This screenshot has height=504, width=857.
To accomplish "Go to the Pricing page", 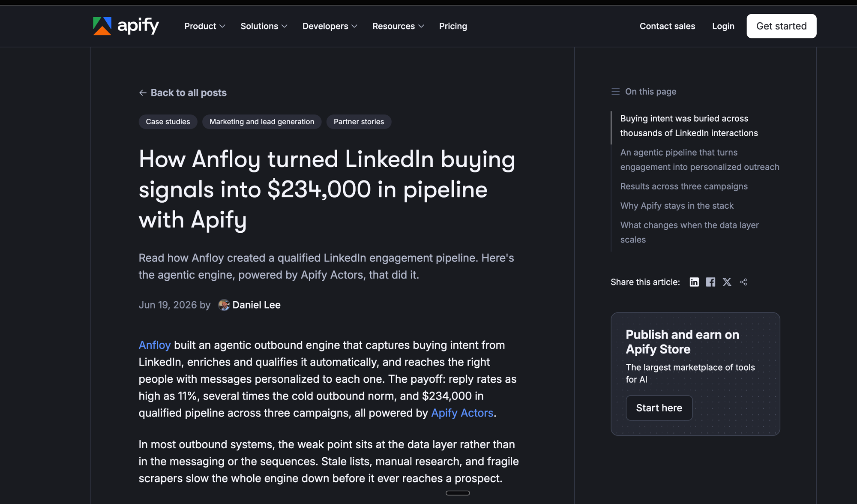I will [x=453, y=26].
